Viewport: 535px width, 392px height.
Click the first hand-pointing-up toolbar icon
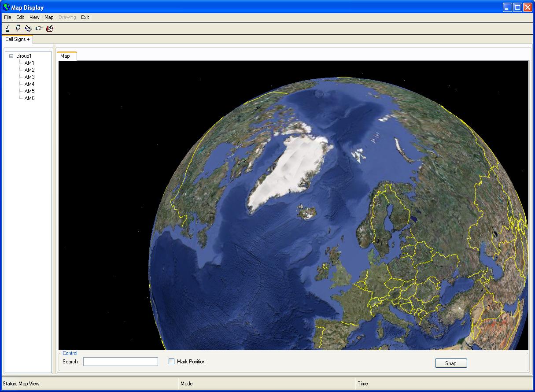(7, 28)
